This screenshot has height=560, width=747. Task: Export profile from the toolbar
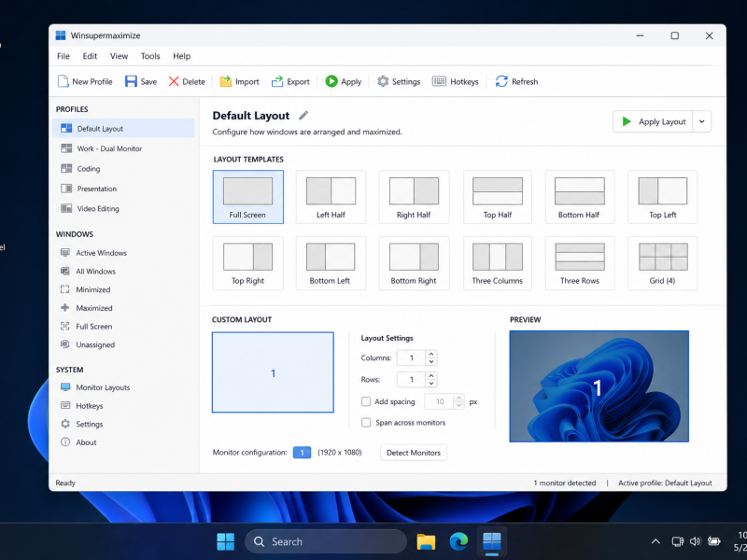coord(290,81)
